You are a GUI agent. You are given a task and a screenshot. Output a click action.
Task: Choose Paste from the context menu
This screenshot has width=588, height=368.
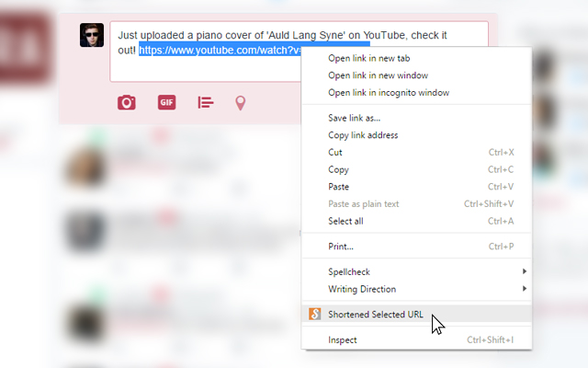click(x=416, y=187)
